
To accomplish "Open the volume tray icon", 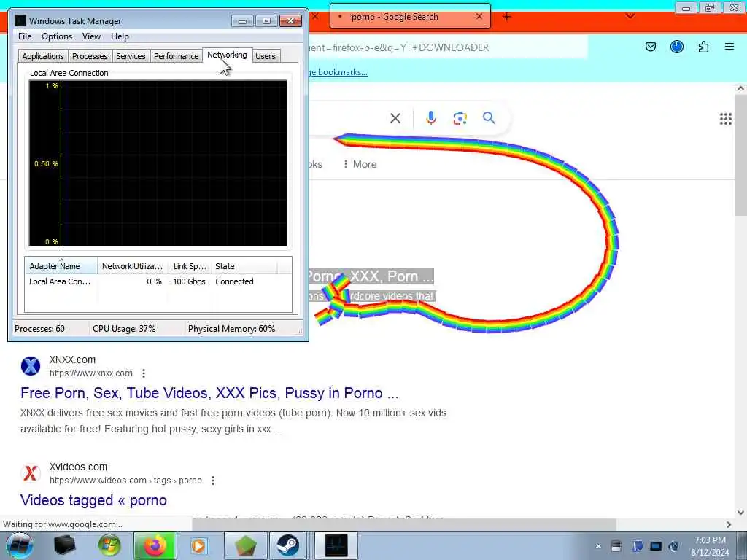I will pyautogui.click(x=673, y=546).
